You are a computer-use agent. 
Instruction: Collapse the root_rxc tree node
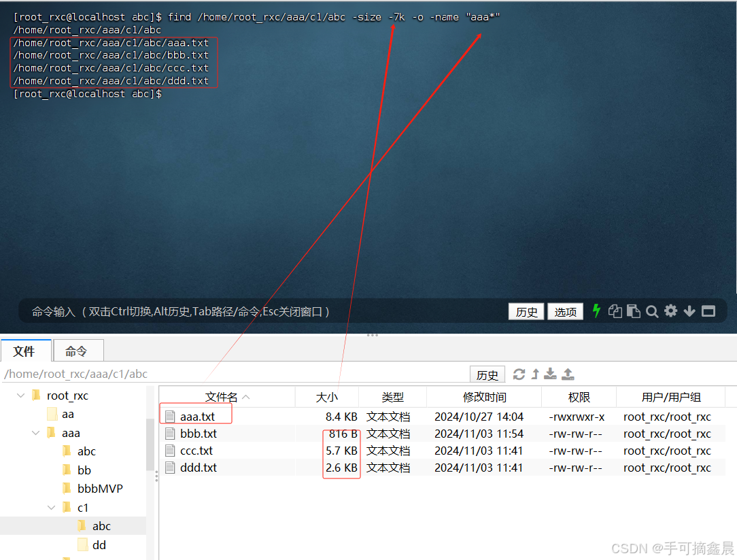click(x=20, y=395)
